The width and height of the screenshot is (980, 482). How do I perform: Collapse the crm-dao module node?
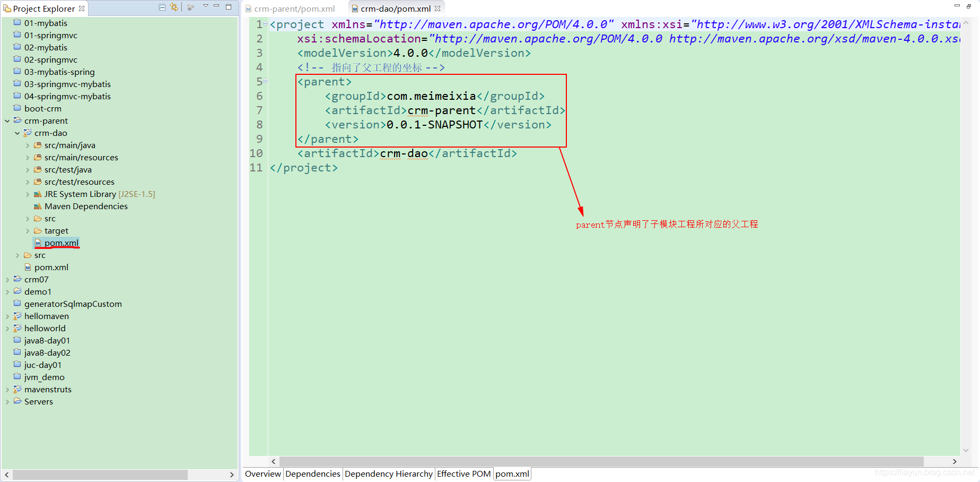17,133
